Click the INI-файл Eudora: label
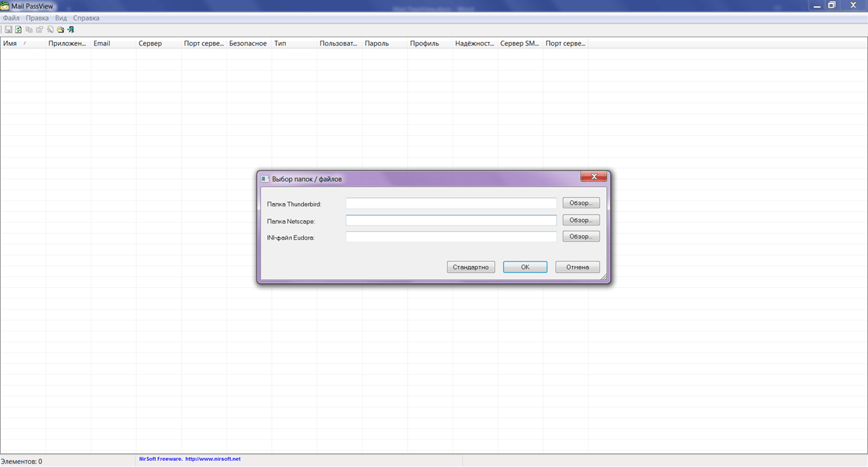 tap(291, 238)
